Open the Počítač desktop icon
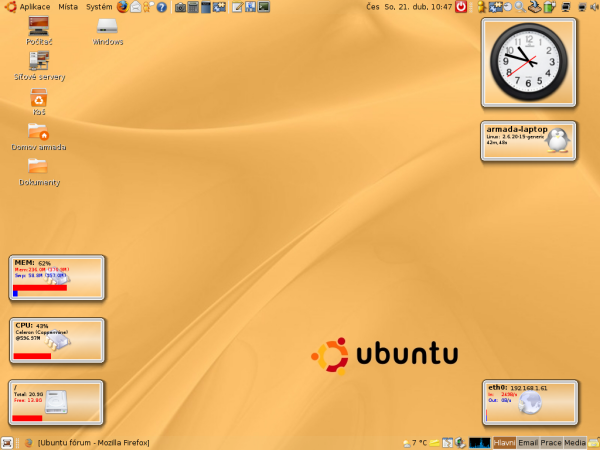 [x=39, y=31]
